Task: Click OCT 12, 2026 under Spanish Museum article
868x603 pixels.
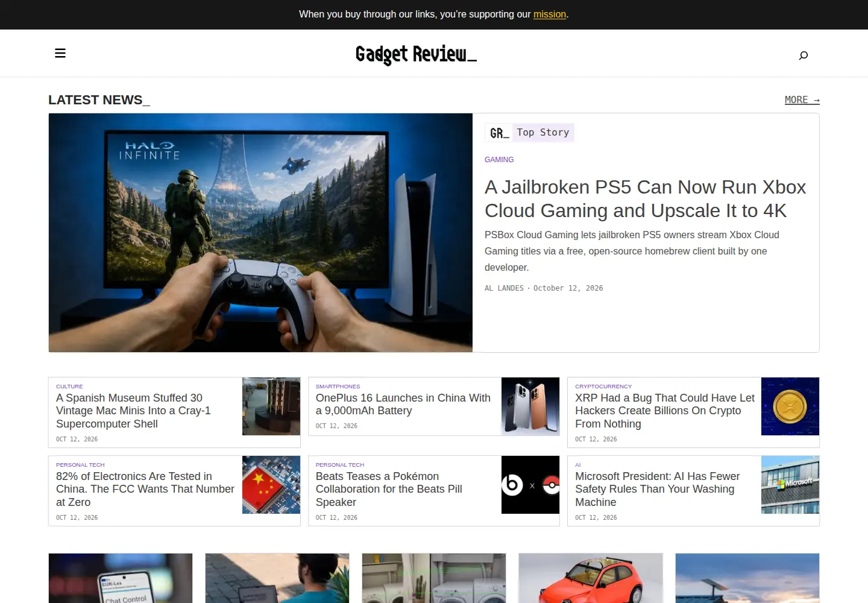Action: tap(77, 439)
